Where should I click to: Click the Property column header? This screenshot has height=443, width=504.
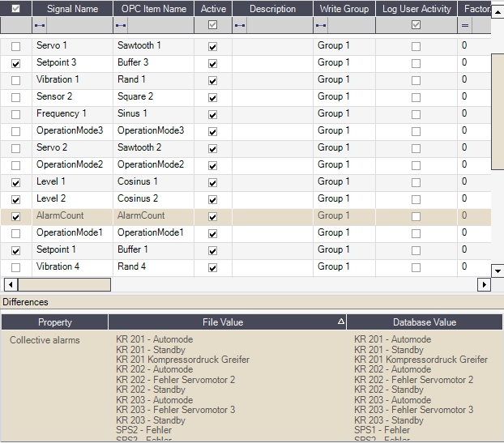pyautogui.click(x=54, y=322)
